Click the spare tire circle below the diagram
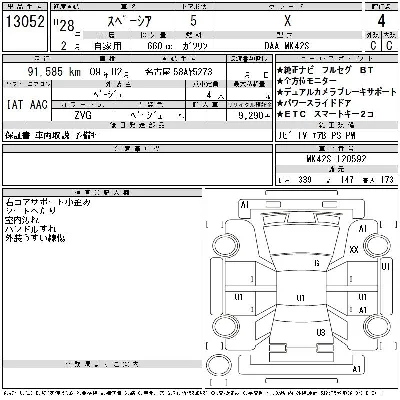Image resolution: width=400 pixels, height=400 pixels. point(219,365)
